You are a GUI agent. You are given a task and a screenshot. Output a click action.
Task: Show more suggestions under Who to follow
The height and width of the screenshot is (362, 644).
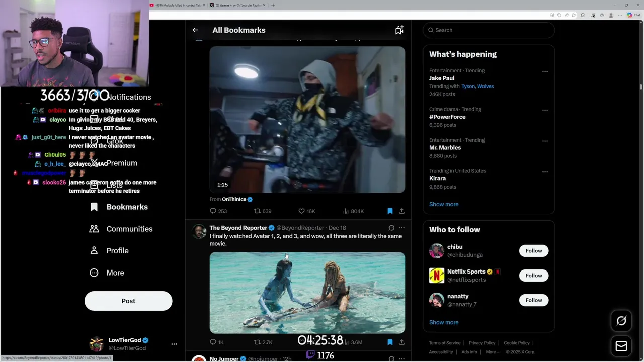(x=444, y=322)
